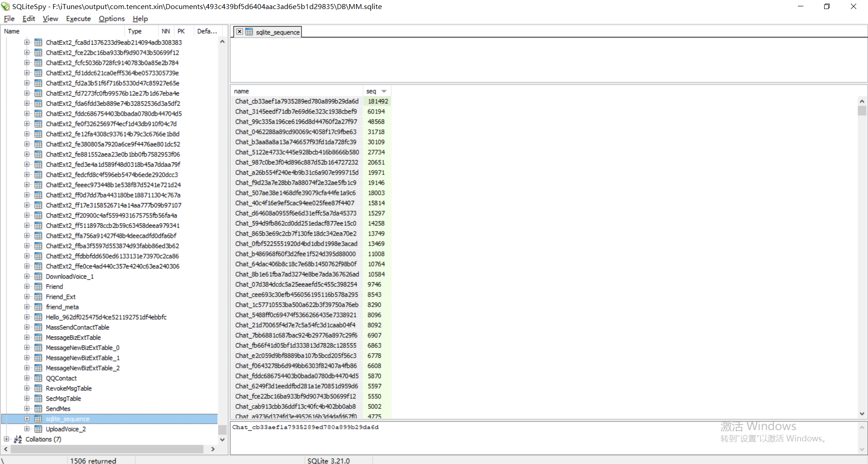Click the vertical scrollbar thumb in the schema tree
This screenshot has height=464, width=868.
click(222, 429)
